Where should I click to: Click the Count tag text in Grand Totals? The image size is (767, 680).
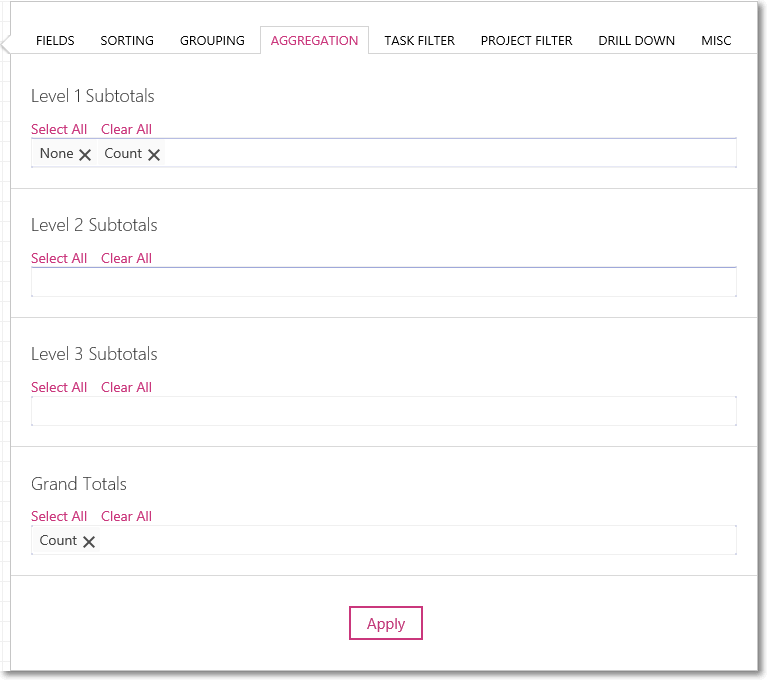[x=58, y=541]
